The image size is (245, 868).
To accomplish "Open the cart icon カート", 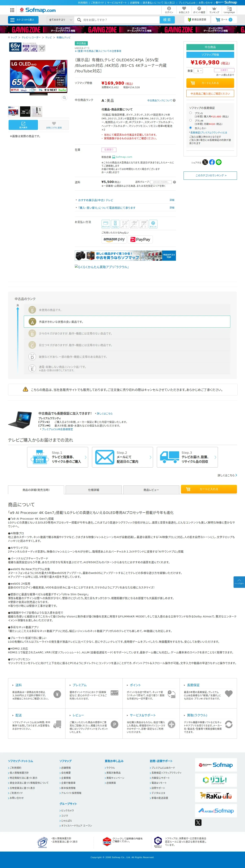I will pyautogui.click(x=224, y=19).
